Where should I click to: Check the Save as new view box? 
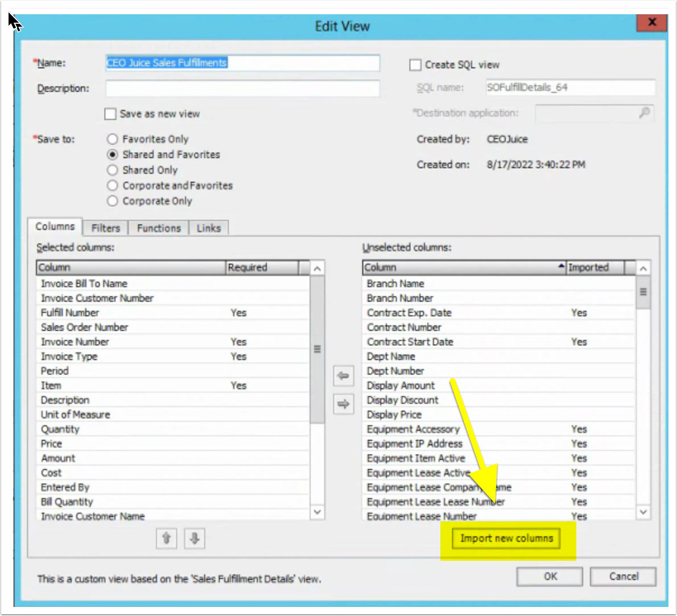(111, 114)
